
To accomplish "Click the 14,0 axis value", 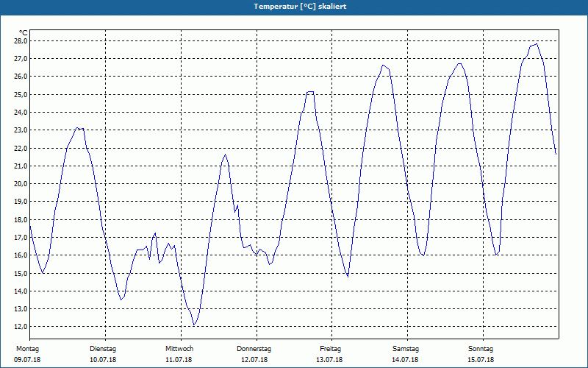I will coord(21,291).
